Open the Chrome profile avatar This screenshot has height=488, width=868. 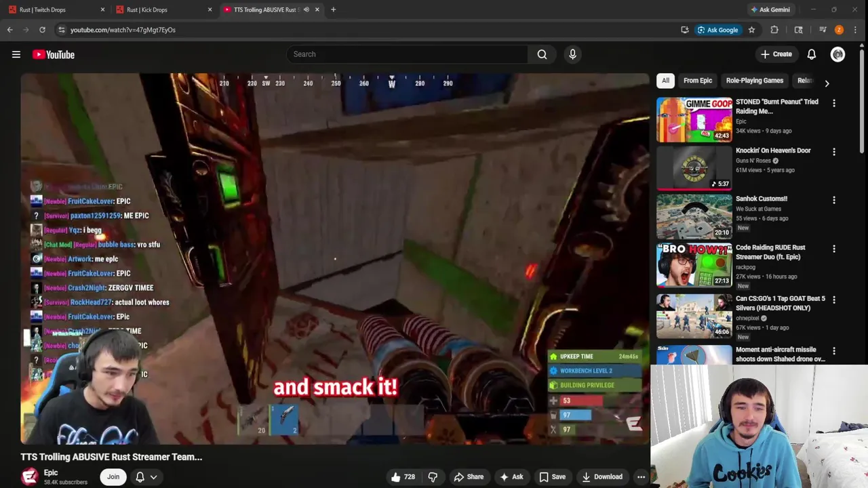tap(839, 30)
